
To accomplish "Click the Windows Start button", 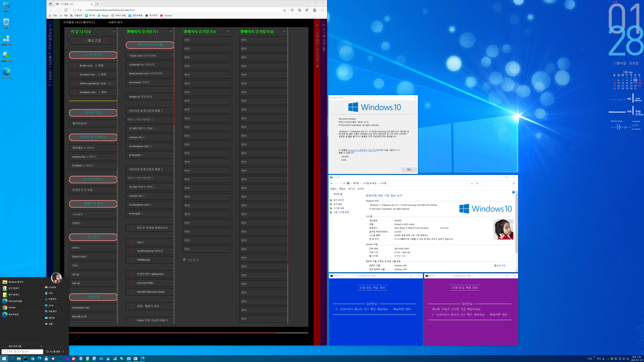I will click(4, 358).
